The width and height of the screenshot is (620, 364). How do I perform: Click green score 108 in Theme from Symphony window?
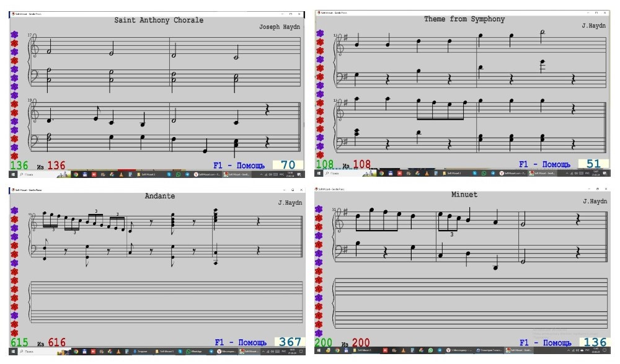tap(325, 164)
